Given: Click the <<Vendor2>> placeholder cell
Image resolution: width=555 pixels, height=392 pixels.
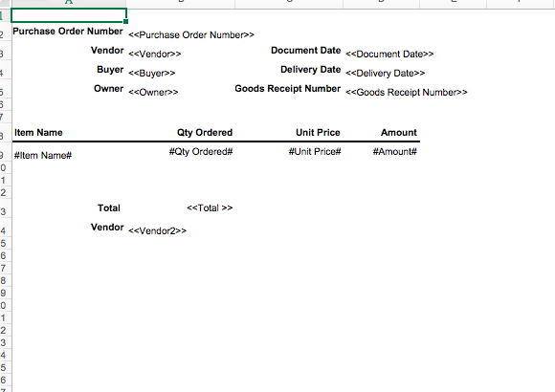Looking at the screenshot, I should (157, 231).
